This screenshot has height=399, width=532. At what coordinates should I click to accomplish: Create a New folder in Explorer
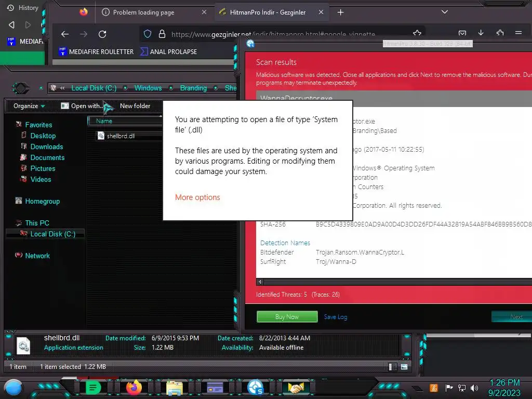[x=135, y=106]
